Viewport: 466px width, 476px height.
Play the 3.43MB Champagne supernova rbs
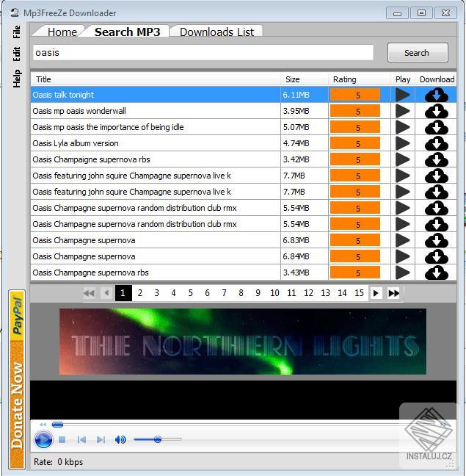tap(403, 273)
